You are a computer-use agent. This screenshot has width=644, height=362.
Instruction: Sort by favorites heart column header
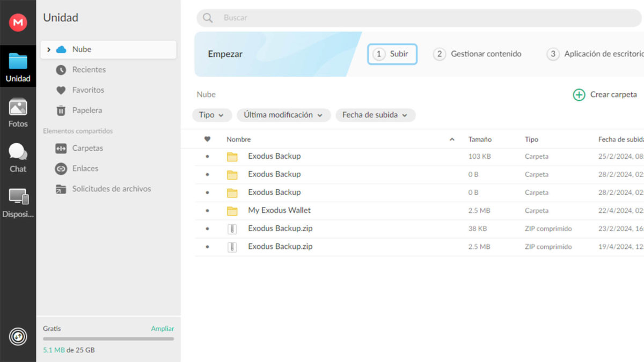207,139
